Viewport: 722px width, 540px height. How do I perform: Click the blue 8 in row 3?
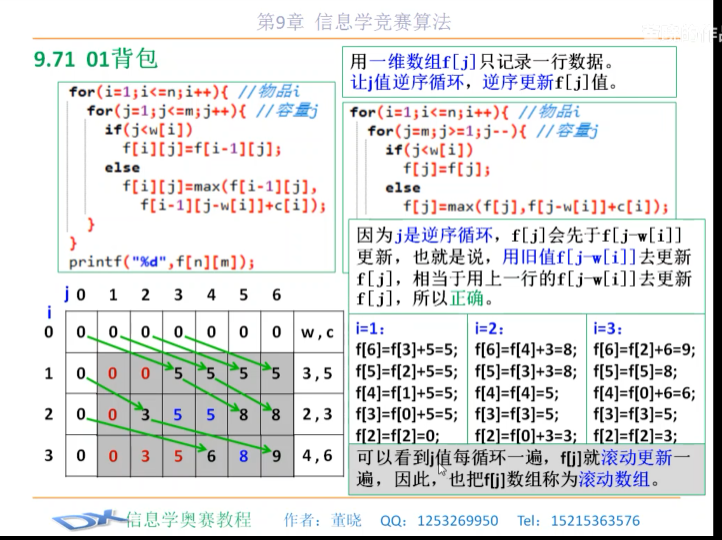click(x=244, y=456)
